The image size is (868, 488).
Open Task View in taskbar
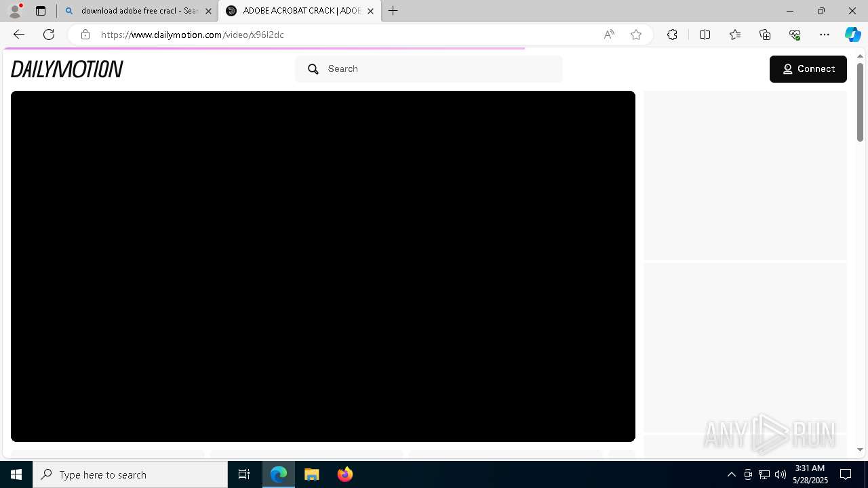click(244, 474)
